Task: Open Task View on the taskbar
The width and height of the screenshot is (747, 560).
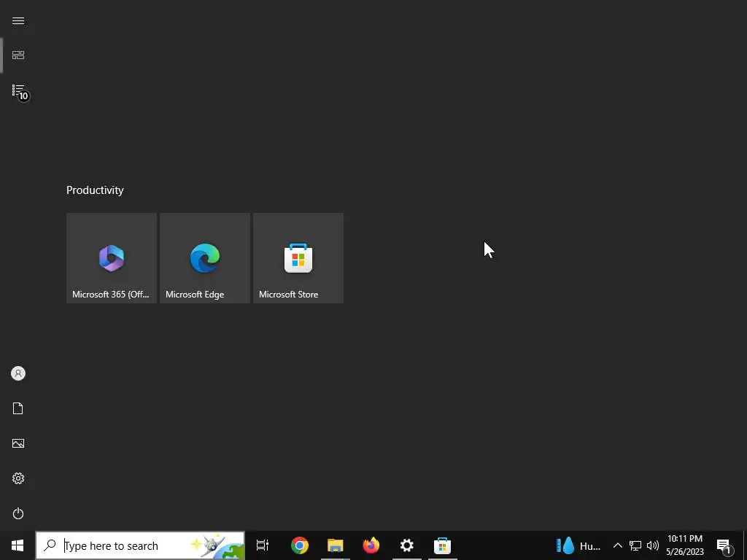Action: click(x=263, y=545)
